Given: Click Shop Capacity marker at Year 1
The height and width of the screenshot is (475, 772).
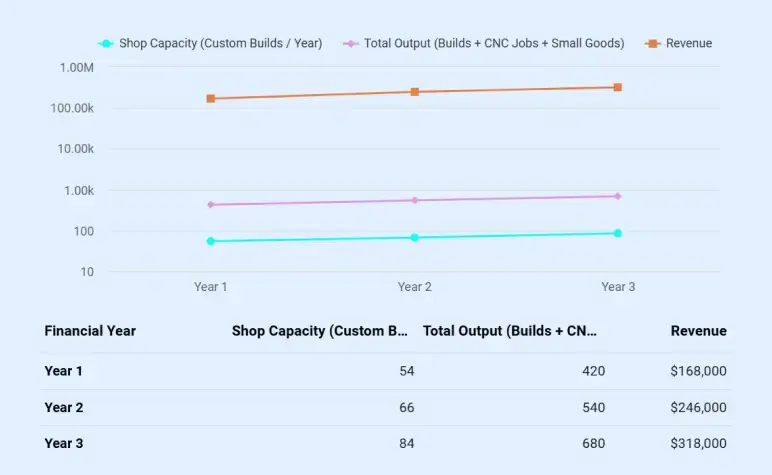Looking at the screenshot, I should click(x=211, y=241).
